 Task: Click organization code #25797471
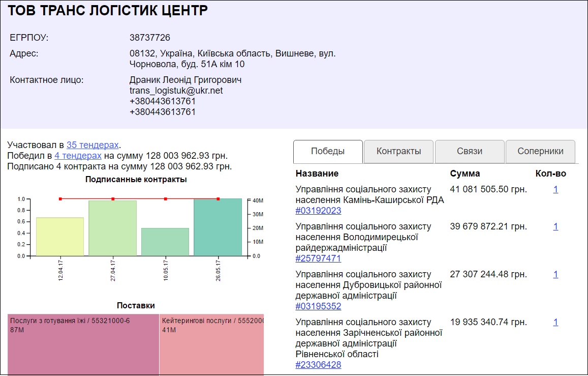(318, 258)
